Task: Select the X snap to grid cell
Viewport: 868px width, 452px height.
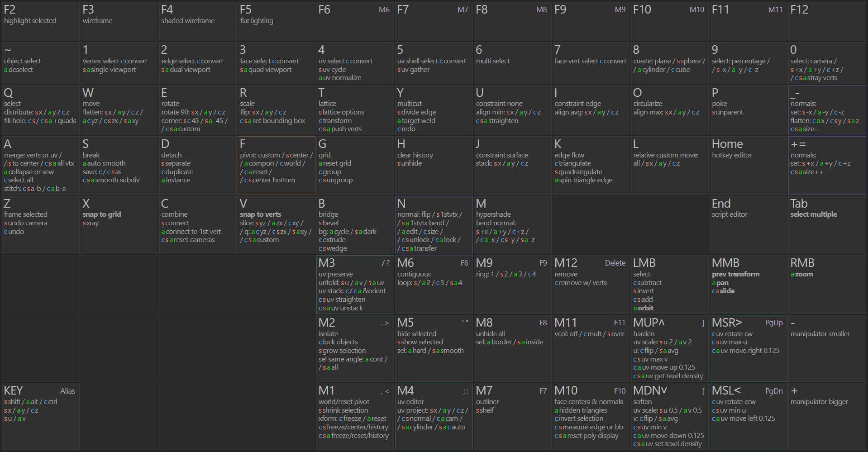Action: 119,224
